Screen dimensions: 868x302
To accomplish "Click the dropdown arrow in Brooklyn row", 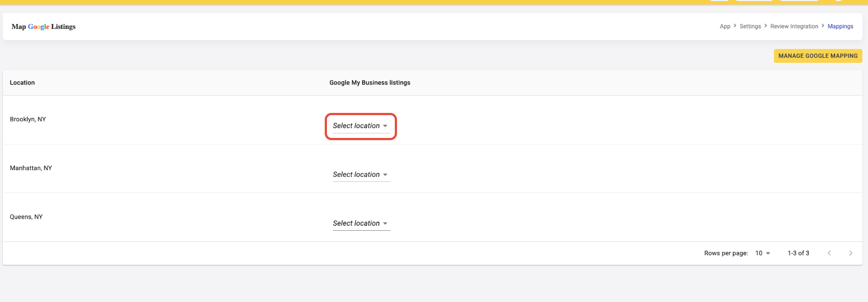I will [x=385, y=126].
